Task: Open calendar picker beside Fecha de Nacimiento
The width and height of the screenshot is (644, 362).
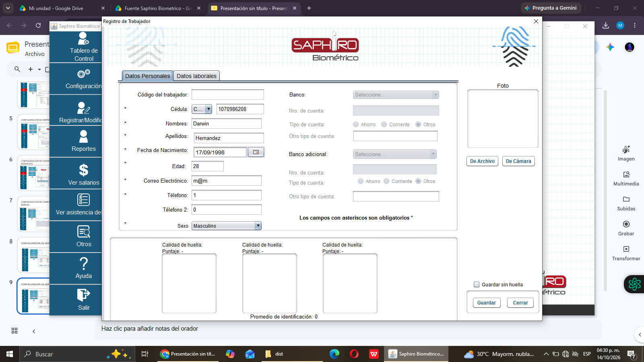Action: [256, 152]
